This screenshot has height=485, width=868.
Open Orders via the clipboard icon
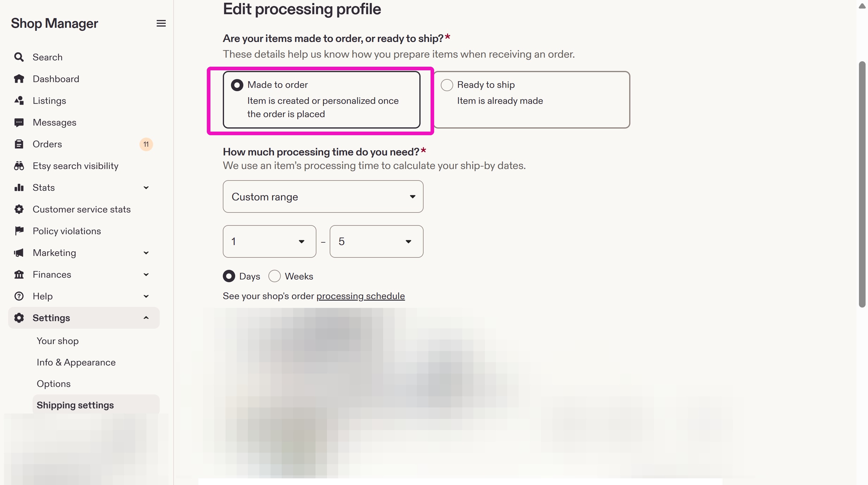(x=19, y=144)
